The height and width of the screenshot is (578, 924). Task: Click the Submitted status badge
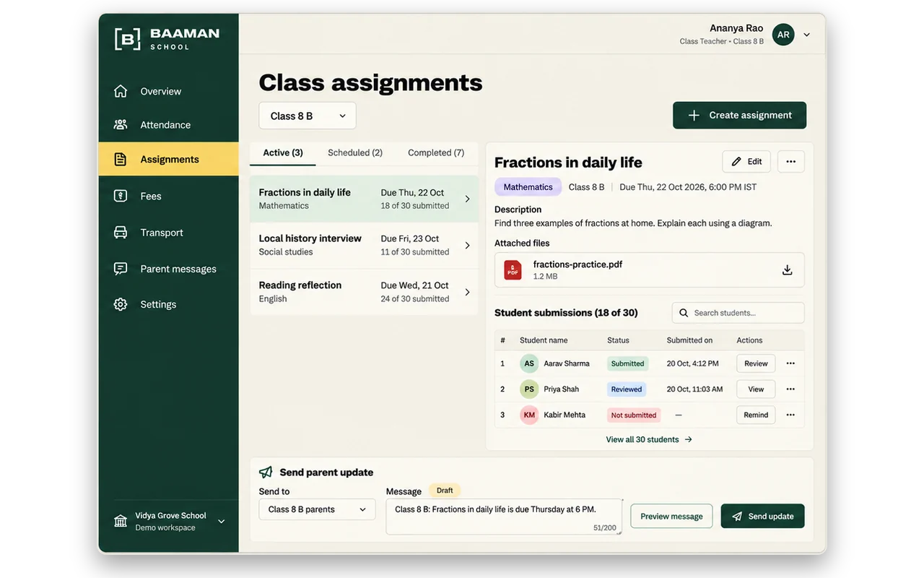coord(627,363)
